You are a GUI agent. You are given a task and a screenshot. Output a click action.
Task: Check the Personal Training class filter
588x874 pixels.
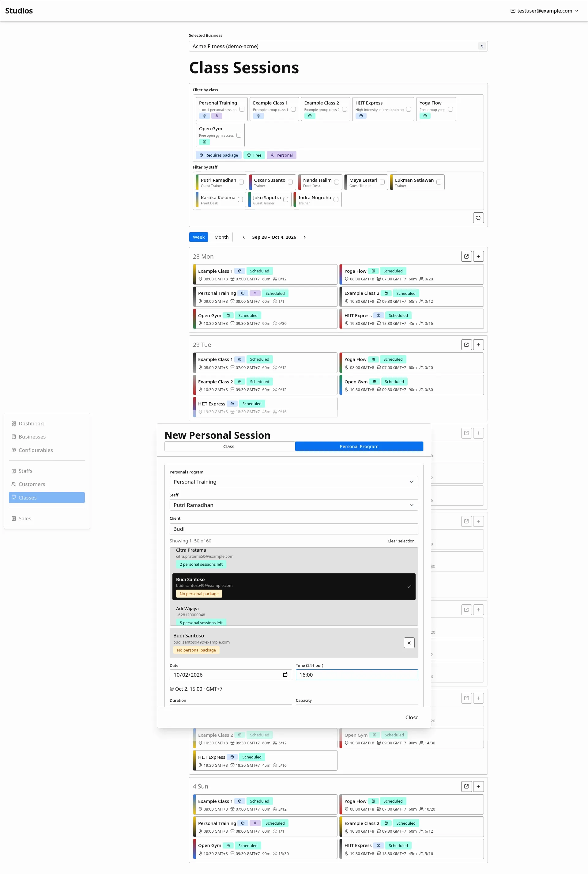[242, 109]
